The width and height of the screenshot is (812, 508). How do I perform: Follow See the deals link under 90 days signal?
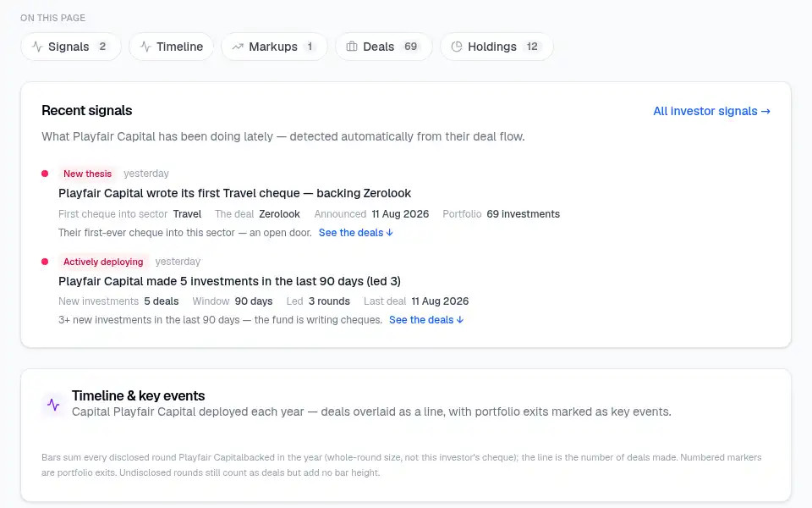click(426, 320)
